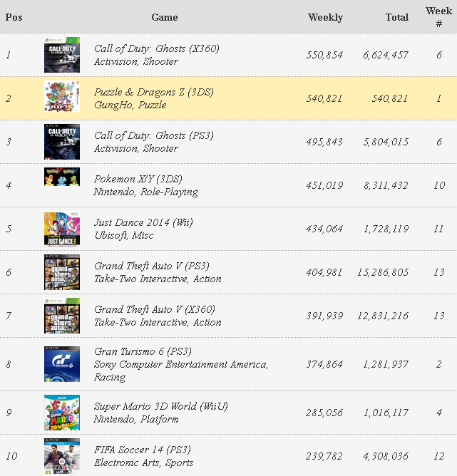The height and width of the screenshot is (476, 457).
Task: Open the Pokemon X/Y cover thumbnail
Action: click(x=62, y=177)
